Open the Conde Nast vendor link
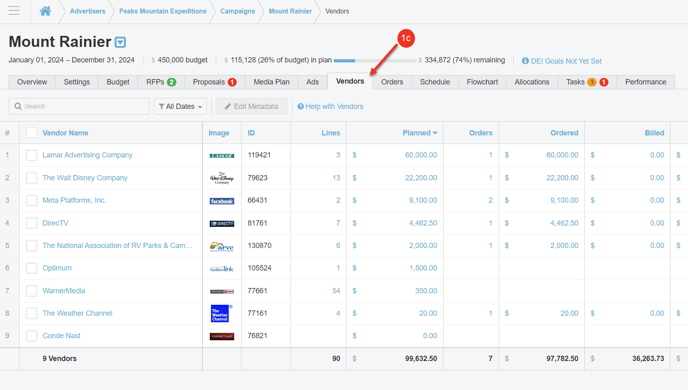The height and width of the screenshot is (390, 688). tap(61, 336)
